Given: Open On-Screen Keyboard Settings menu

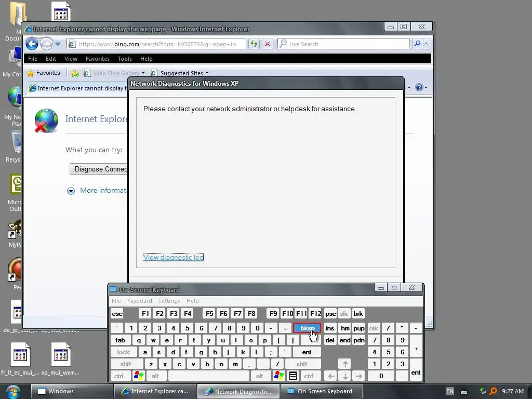Looking at the screenshot, I should click(169, 301).
